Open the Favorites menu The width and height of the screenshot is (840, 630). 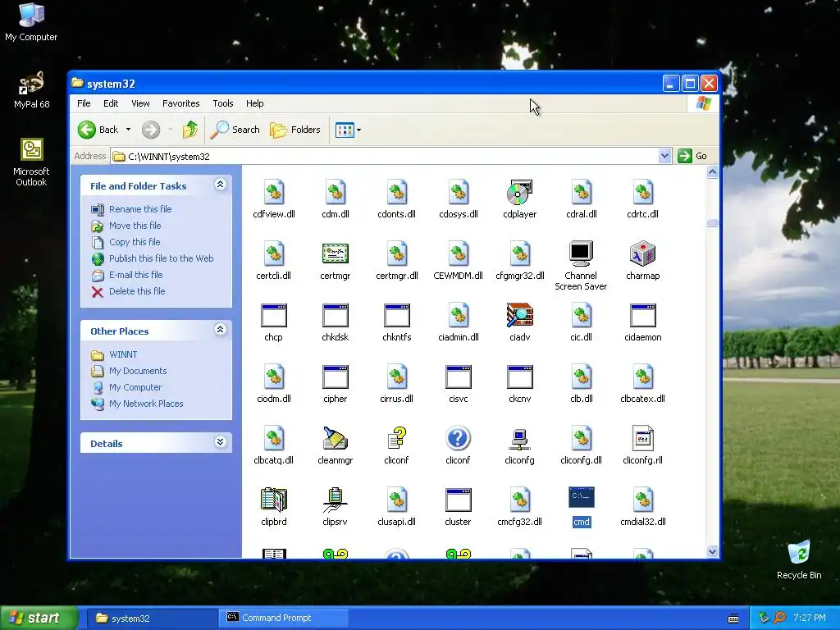[x=181, y=103]
